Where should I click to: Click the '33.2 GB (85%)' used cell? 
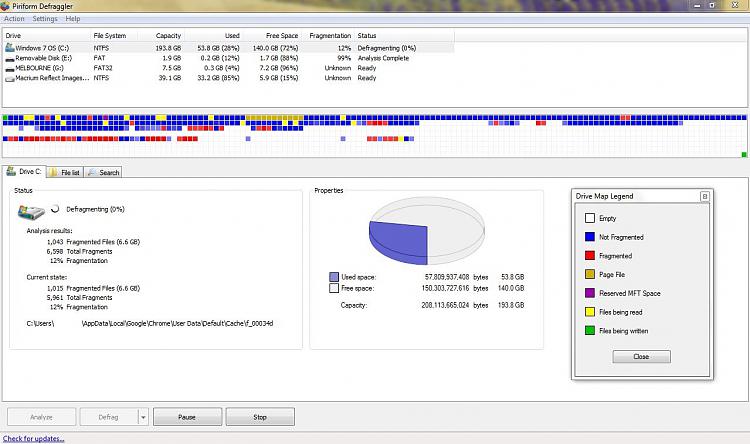point(219,78)
